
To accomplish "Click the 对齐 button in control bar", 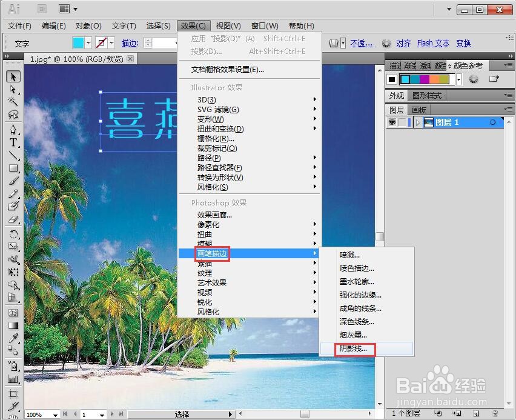I will (403, 43).
